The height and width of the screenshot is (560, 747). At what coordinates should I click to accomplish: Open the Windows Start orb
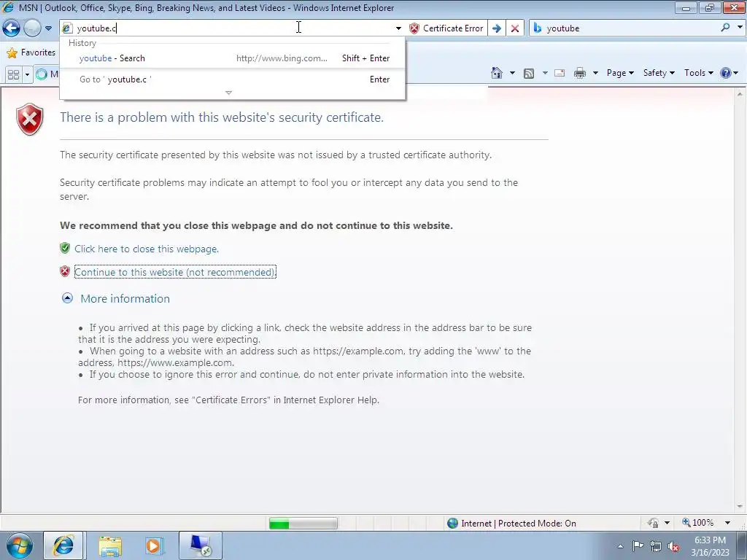[x=20, y=545]
